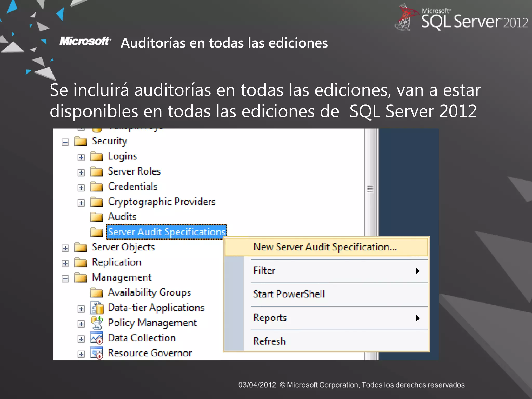Click the Security folder icon

pos(80,141)
